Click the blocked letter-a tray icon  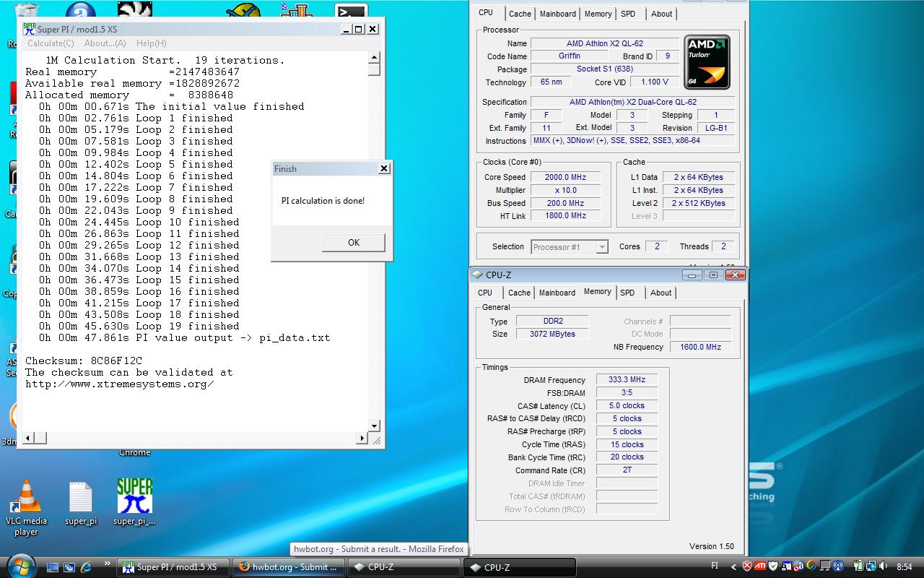tap(799, 566)
